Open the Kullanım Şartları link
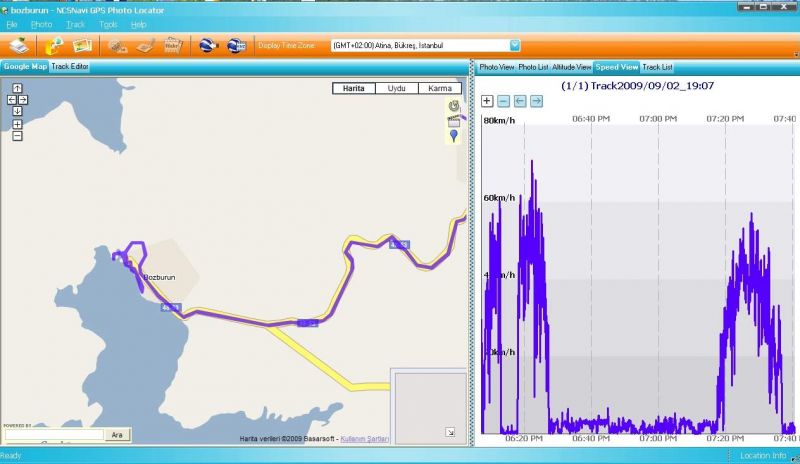The height and width of the screenshot is (464, 800). [365, 439]
